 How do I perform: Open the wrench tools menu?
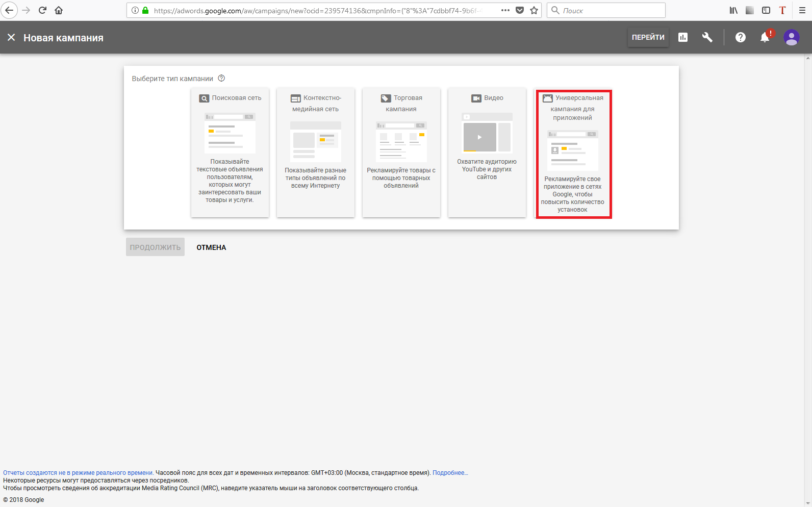[707, 37]
